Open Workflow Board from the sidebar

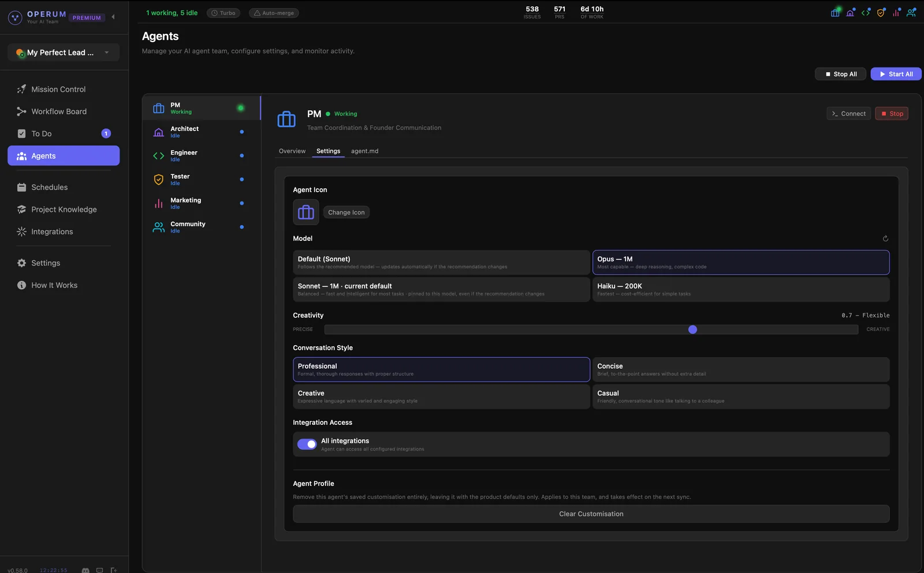pos(64,111)
